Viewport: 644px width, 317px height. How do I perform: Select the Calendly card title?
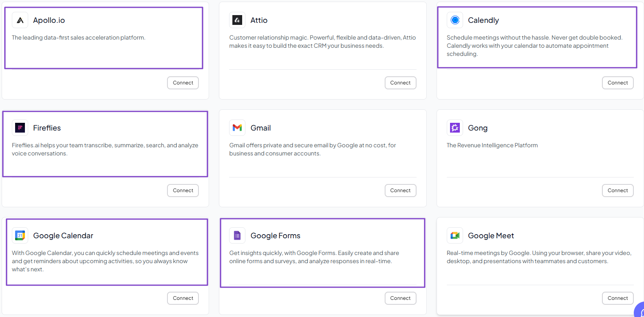point(484,20)
